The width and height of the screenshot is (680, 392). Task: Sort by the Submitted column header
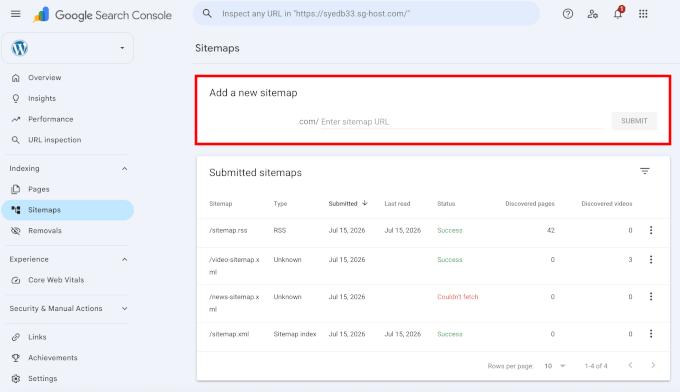[x=348, y=203]
